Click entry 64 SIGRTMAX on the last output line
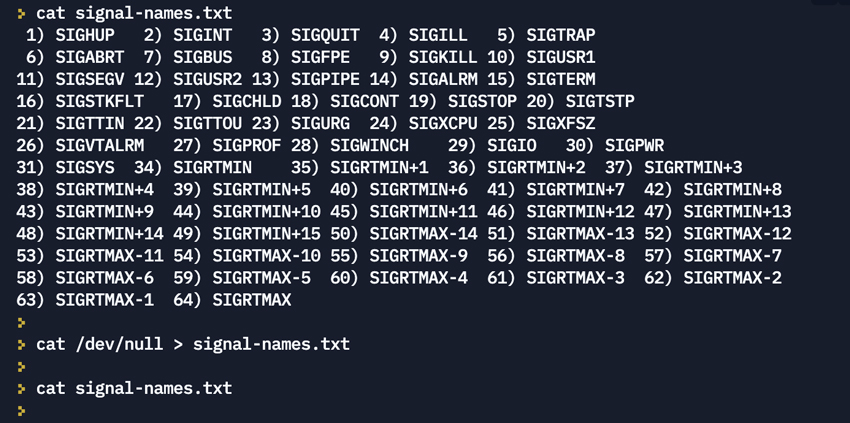The image size is (850, 423). click(x=252, y=299)
